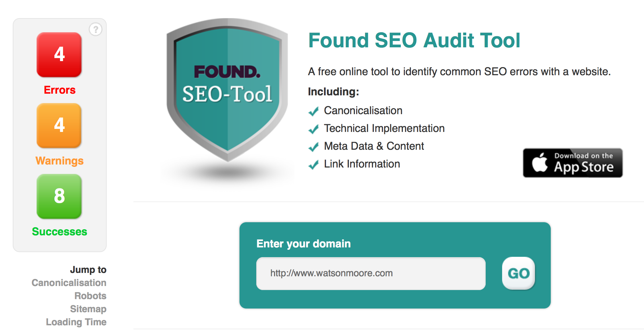Click the Apple logo in App Store badge
Screen dimensions: 644x331
tap(540, 162)
